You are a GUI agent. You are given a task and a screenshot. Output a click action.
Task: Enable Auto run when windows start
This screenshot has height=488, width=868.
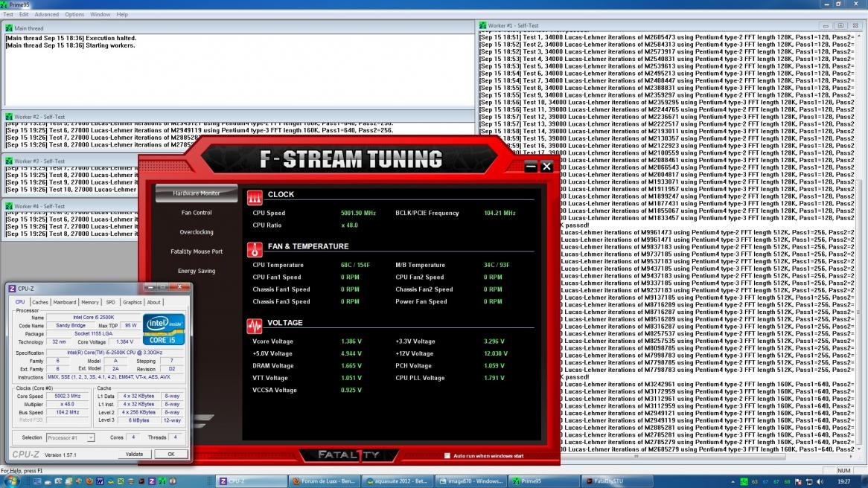[x=447, y=456]
